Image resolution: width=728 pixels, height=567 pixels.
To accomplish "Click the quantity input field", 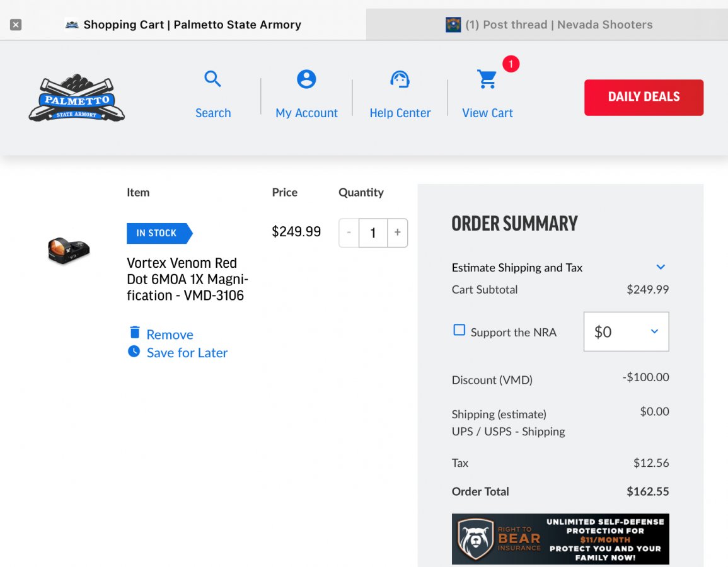I will point(373,233).
